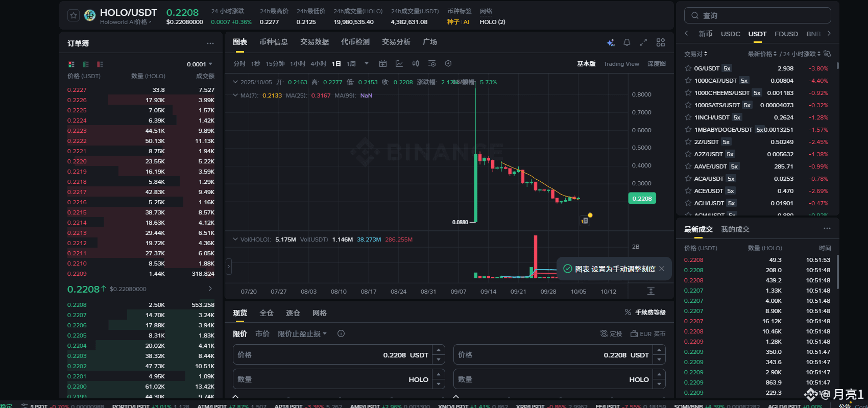Open order book 0.0001 precision dropdown

click(200, 64)
